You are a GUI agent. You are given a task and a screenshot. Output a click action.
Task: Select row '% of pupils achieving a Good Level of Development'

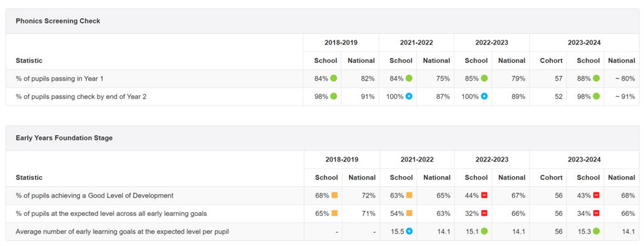[x=322, y=196]
